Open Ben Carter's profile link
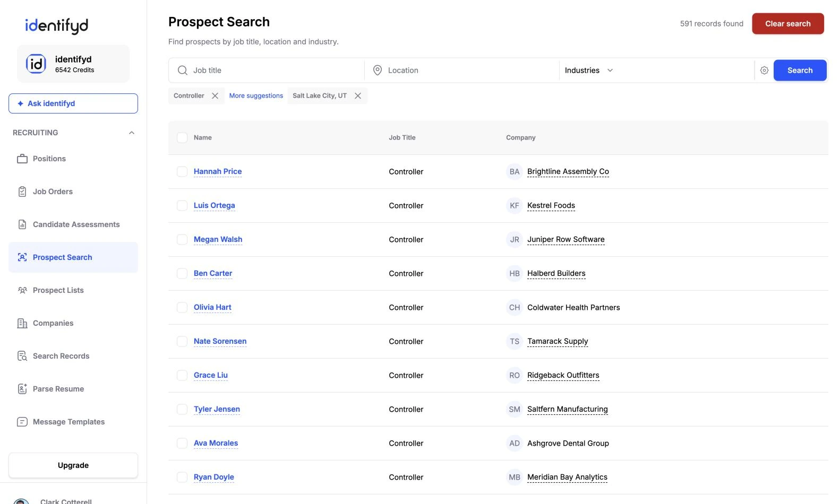This screenshot has height=504, width=839. click(x=213, y=273)
